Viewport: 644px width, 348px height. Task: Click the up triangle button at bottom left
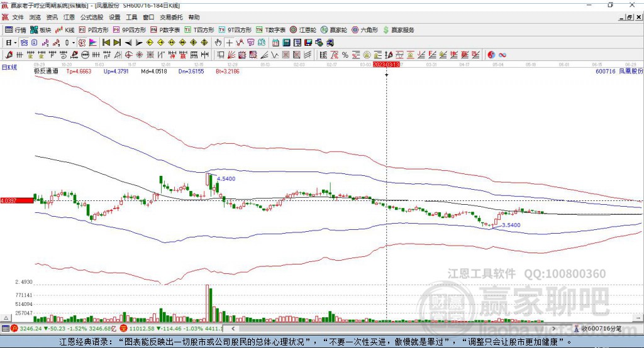(x=6, y=318)
